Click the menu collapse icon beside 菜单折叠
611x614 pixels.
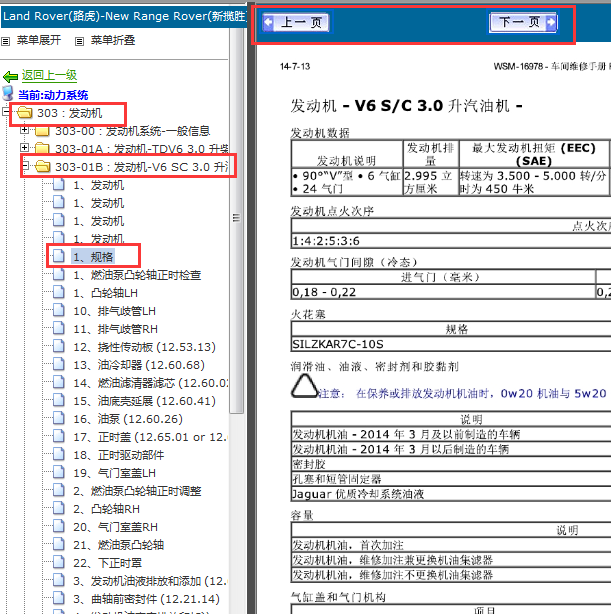coord(80,41)
